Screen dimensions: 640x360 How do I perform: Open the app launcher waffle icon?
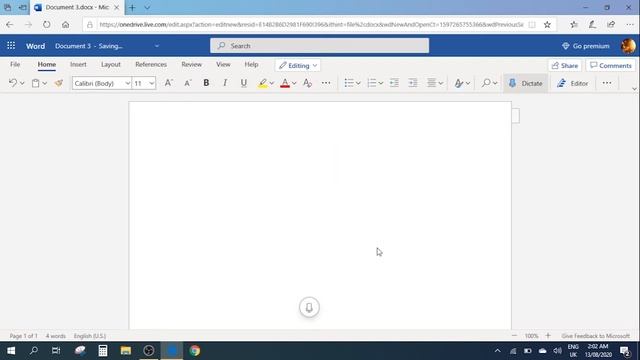[x=11, y=46]
